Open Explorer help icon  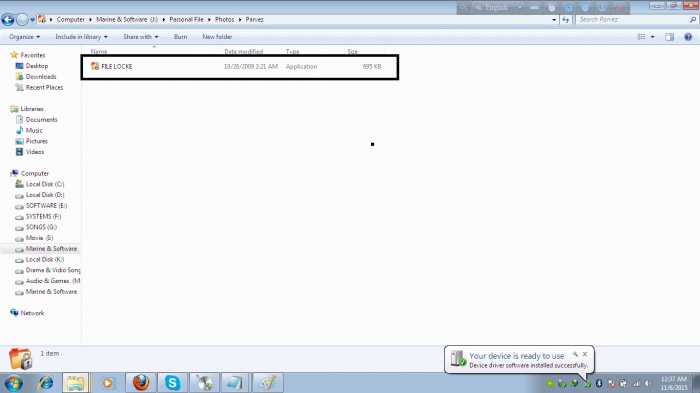[x=688, y=37]
